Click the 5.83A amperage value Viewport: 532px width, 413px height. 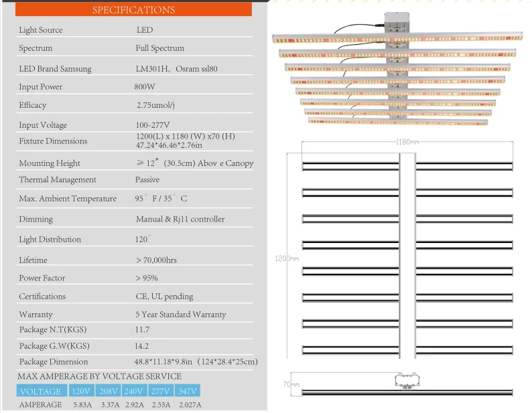click(x=82, y=405)
